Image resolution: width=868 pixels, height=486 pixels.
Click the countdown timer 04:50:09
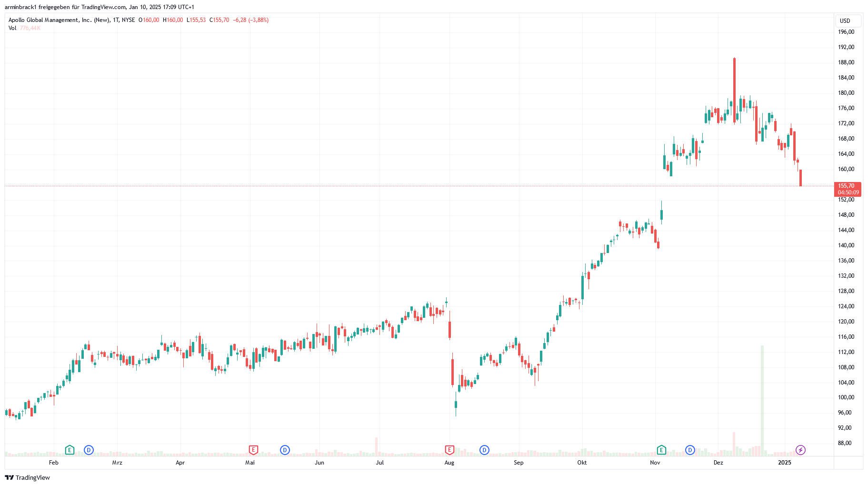848,192
